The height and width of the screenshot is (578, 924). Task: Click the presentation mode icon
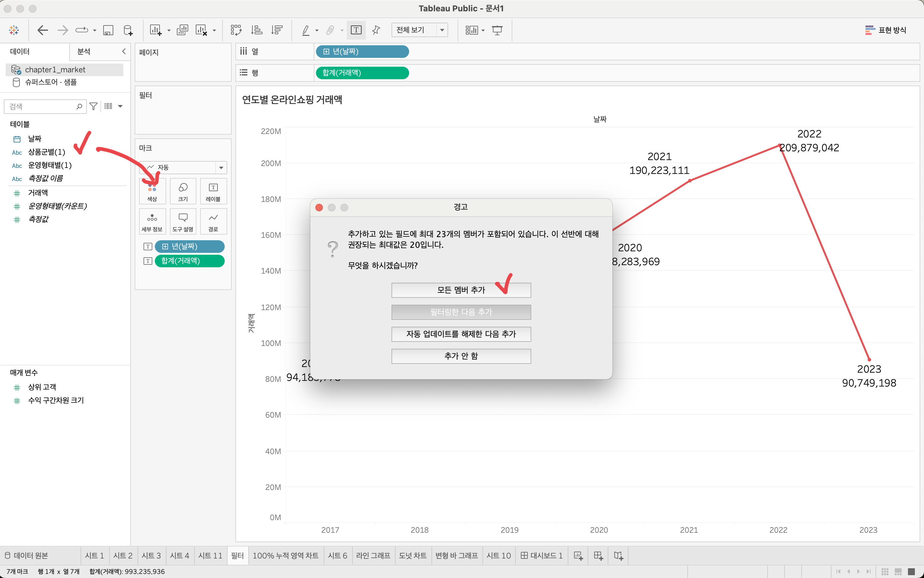click(x=497, y=30)
